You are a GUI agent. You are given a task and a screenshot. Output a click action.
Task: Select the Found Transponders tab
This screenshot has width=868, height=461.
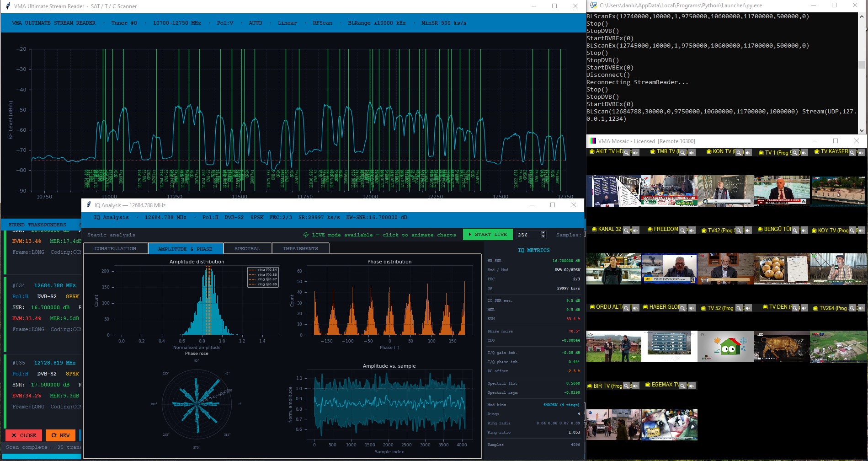37,225
